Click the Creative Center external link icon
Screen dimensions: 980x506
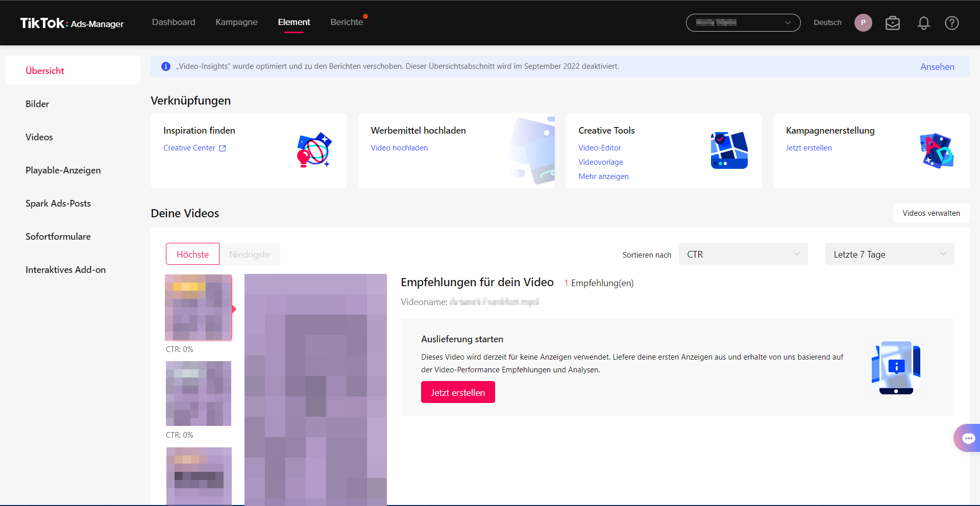pos(223,148)
